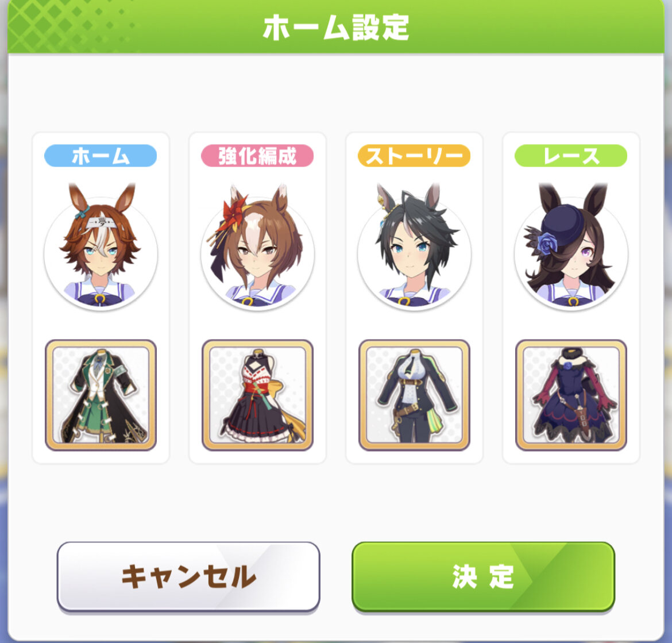Viewport: 672px width, 643px height.
Task: Open the green and black coat outfit
Action: point(101,395)
